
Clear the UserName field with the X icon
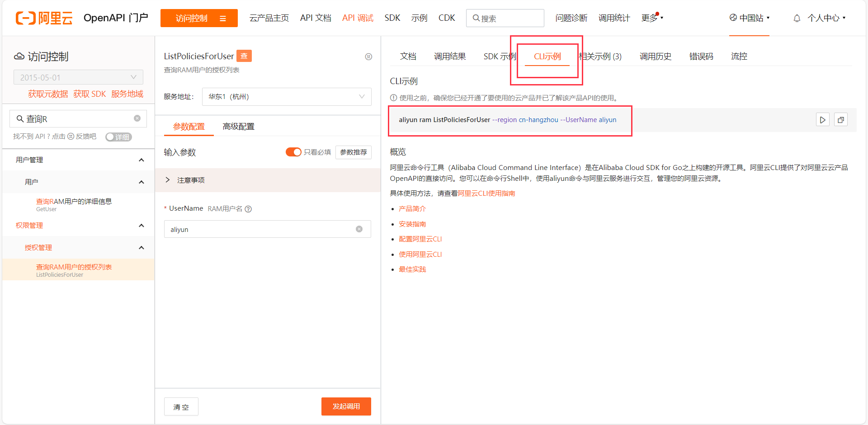(359, 229)
